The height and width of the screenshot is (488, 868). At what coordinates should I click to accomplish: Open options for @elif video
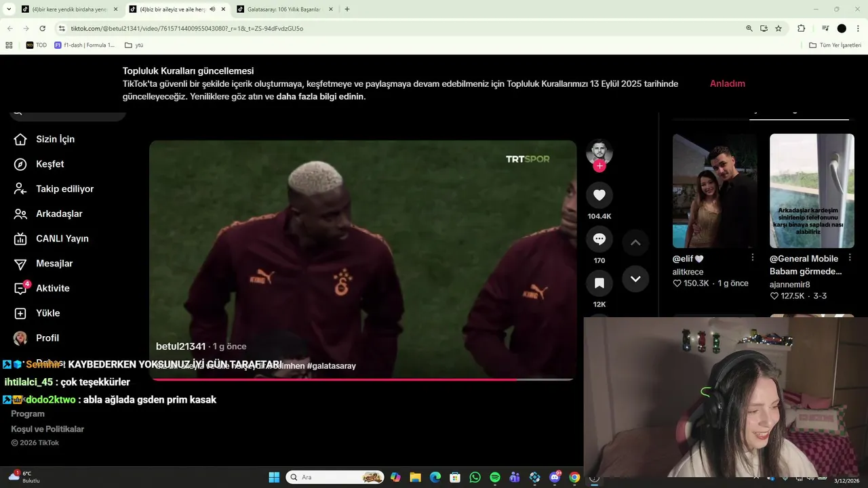(x=753, y=258)
